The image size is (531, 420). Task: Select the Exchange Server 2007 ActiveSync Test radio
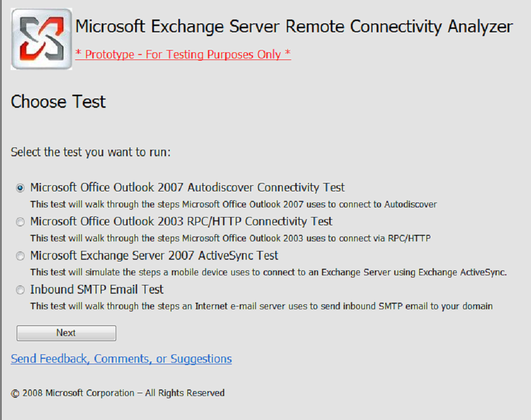(x=20, y=256)
